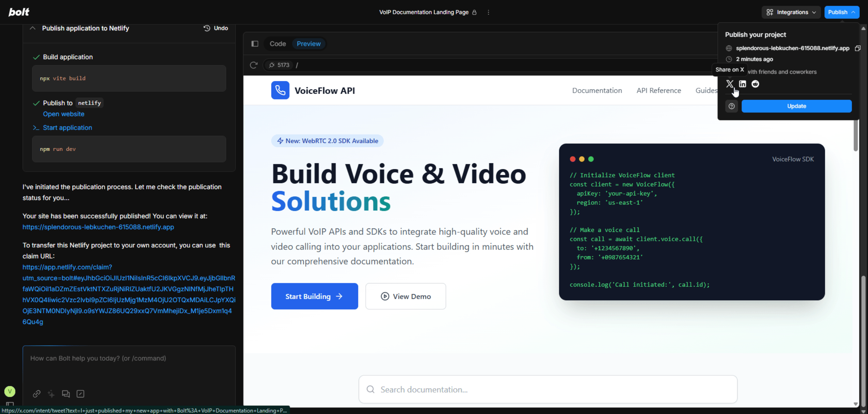The width and height of the screenshot is (868, 414).
Task: Attach a file using the link icon
Action: tap(37, 394)
